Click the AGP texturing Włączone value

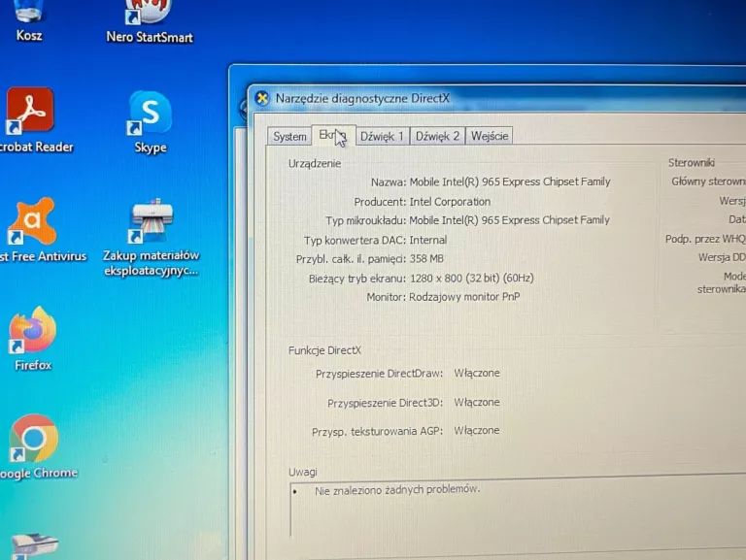(x=477, y=431)
